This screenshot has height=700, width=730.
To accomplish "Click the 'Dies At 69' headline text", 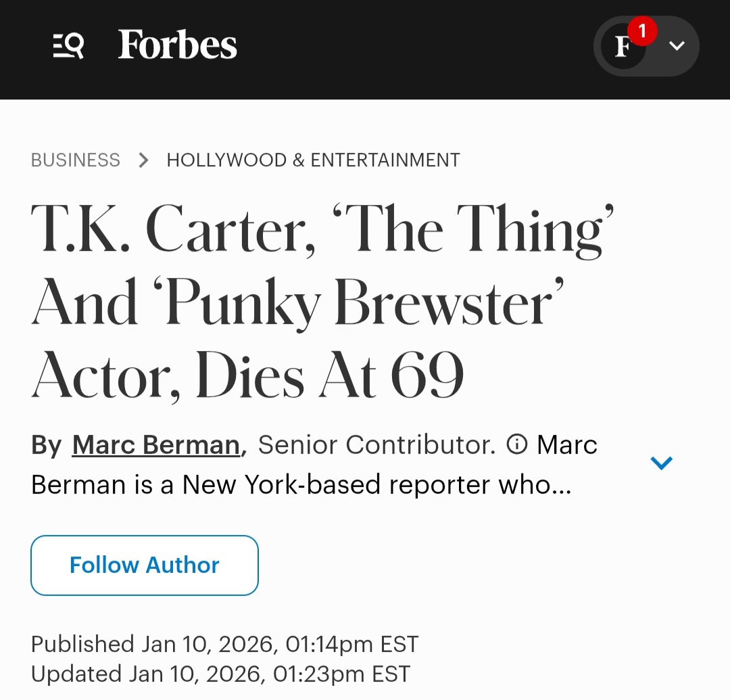I will [330, 376].
